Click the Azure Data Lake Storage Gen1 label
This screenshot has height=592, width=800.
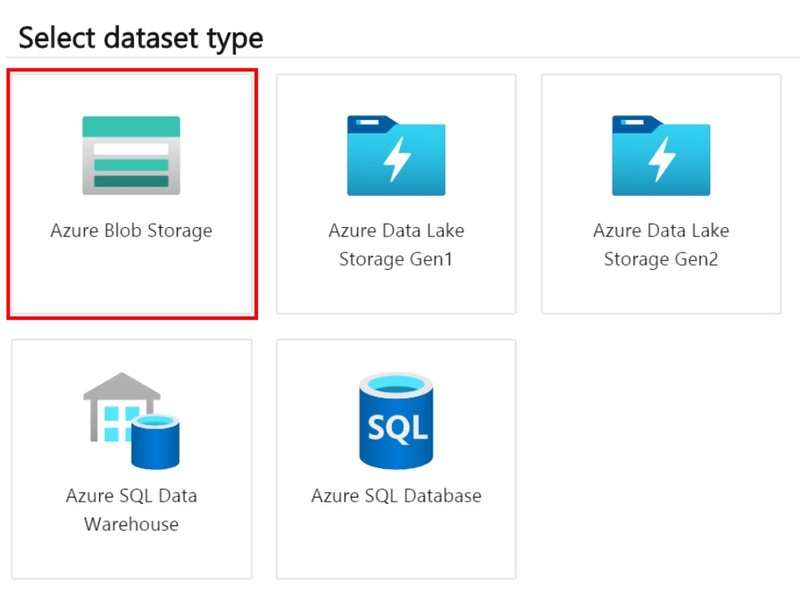point(396,244)
